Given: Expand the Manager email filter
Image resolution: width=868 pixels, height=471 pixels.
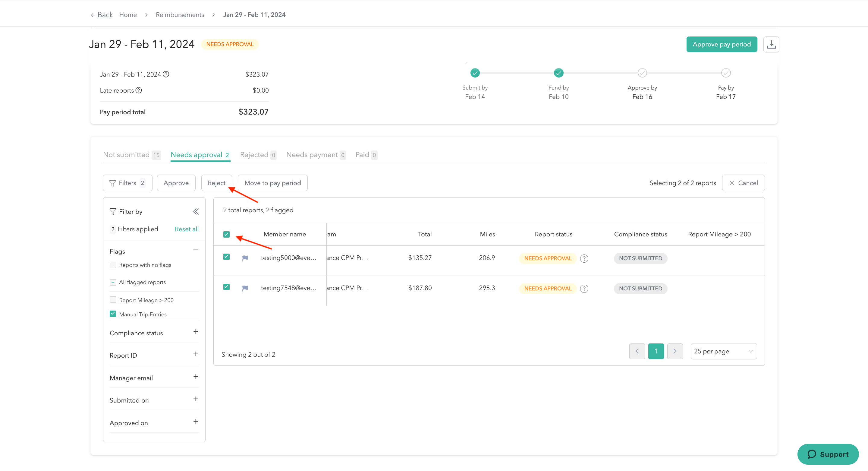Looking at the screenshot, I should click(x=195, y=377).
